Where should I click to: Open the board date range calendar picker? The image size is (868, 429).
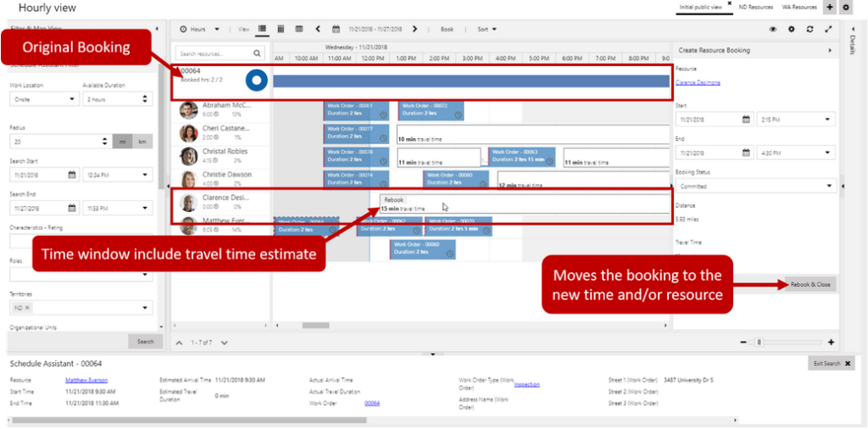tap(336, 30)
